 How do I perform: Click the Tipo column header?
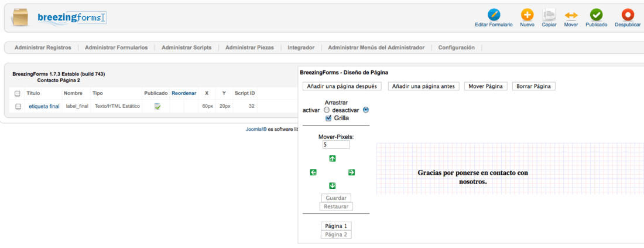[98, 93]
